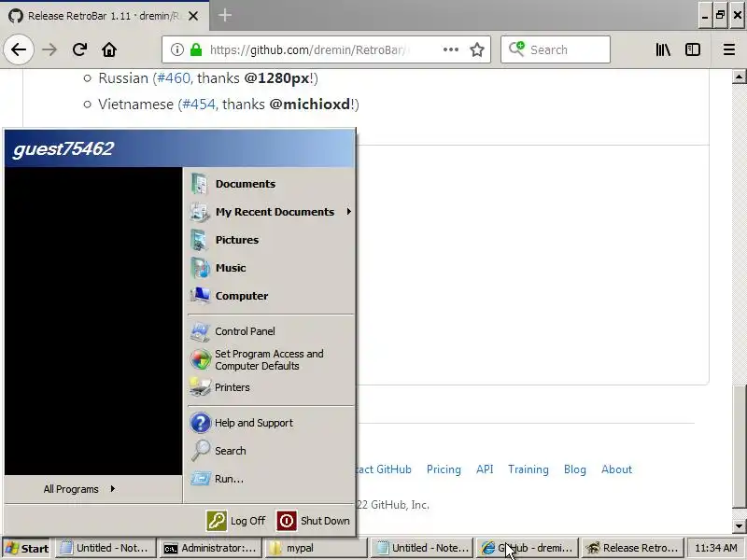This screenshot has width=747, height=560.
Task: Click the Shut Down button
Action: [314, 521]
